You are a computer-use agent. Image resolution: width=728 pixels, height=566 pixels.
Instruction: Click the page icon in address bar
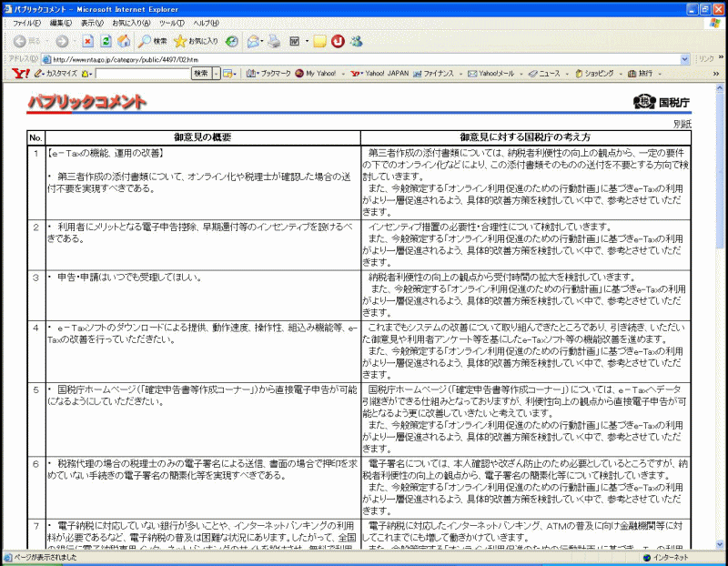(x=46, y=59)
